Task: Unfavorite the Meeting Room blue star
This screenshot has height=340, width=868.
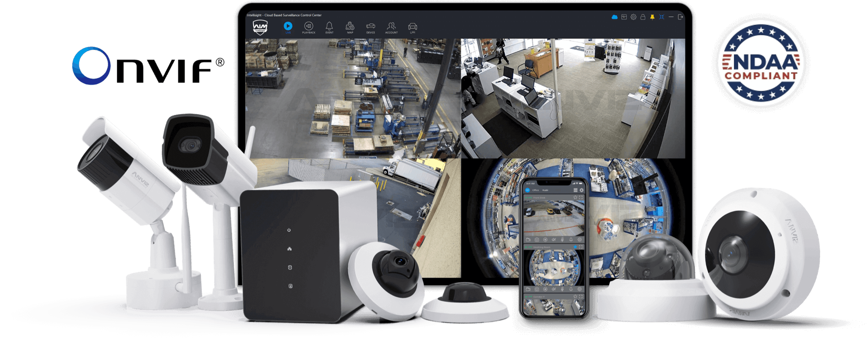Action: [x=575, y=247]
